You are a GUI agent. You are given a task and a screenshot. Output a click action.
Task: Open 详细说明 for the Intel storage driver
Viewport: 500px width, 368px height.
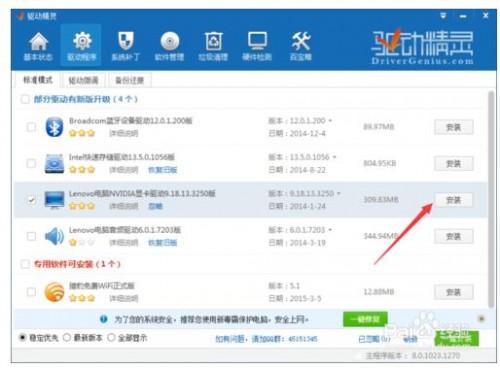coord(124,170)
